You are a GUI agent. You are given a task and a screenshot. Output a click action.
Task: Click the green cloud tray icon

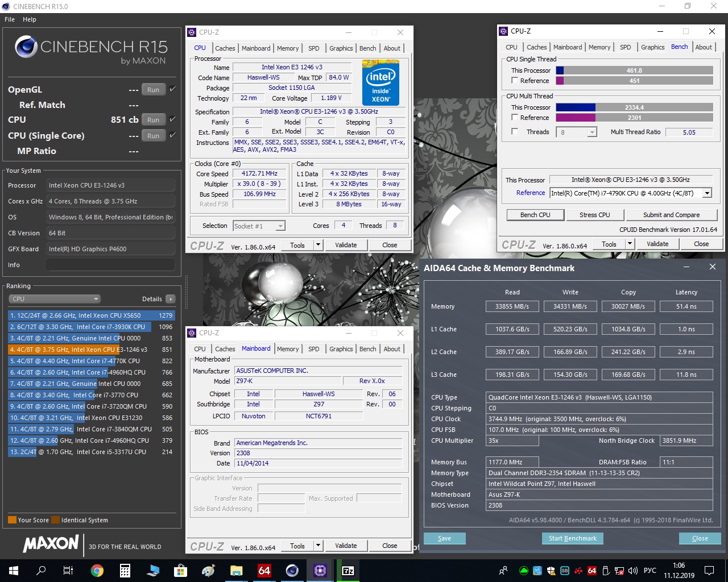(x=524, y=571)
